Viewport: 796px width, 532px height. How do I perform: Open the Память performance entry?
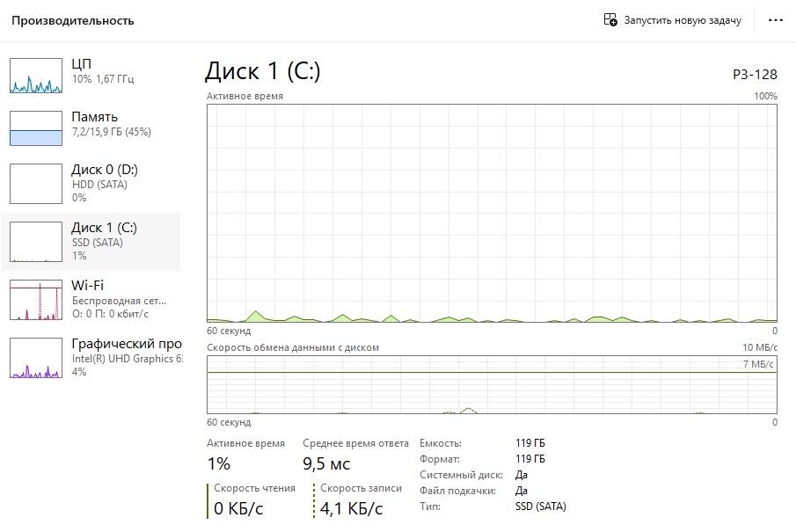click(91, 128)
